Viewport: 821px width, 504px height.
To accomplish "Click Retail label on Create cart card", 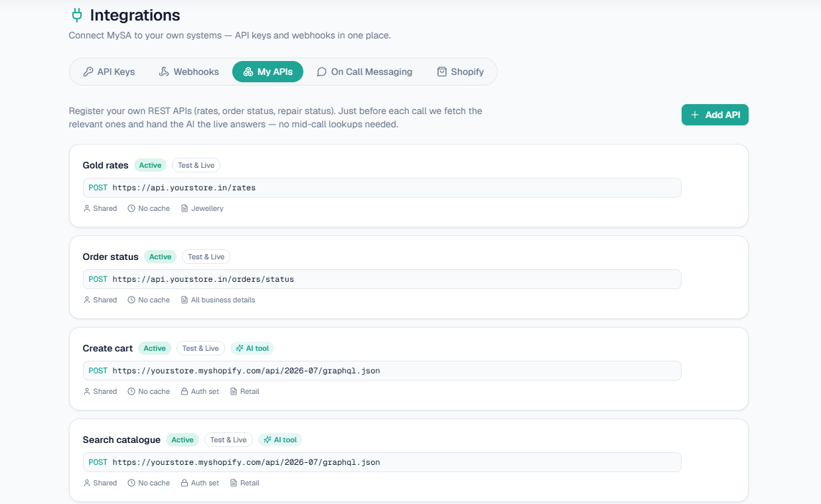I will (250, 391).
